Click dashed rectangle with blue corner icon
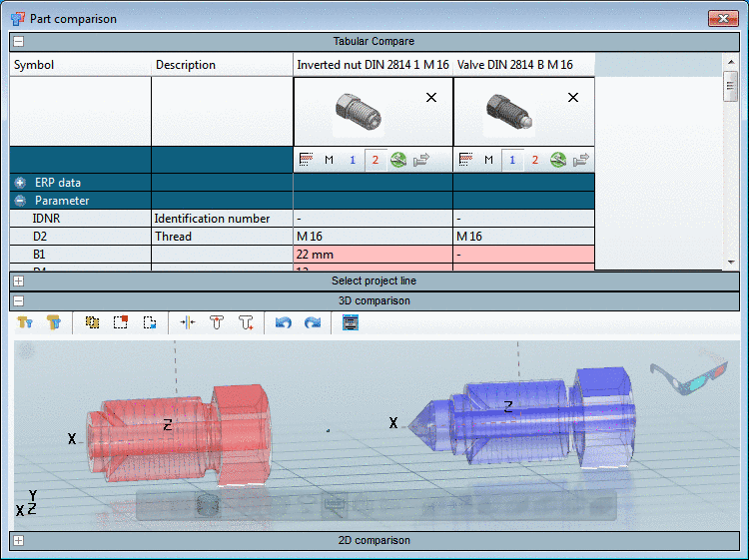 (150, 323)
